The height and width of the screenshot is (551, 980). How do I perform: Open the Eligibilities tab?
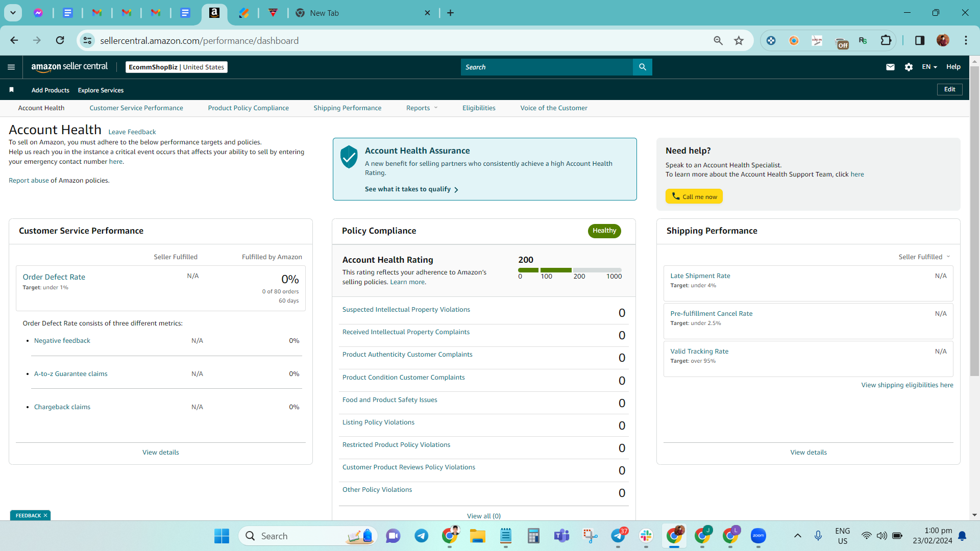point(479,108)
